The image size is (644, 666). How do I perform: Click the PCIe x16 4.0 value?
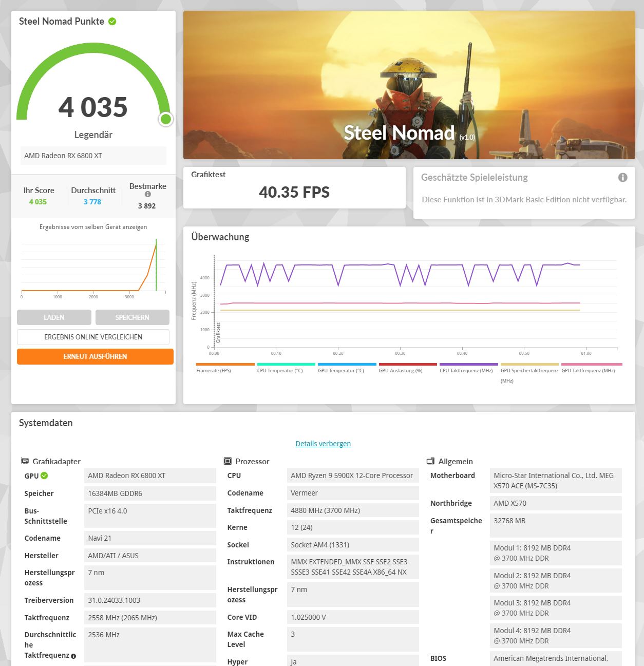(150, 516)
